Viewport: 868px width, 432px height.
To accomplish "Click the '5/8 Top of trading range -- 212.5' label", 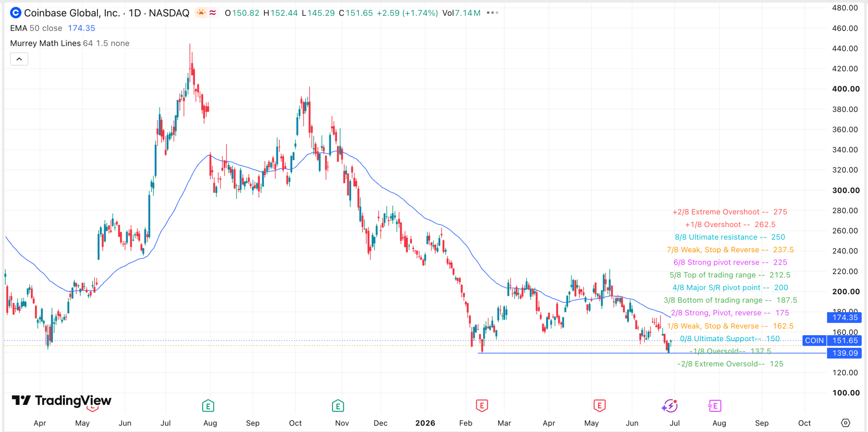I will (x=730, y=275).
